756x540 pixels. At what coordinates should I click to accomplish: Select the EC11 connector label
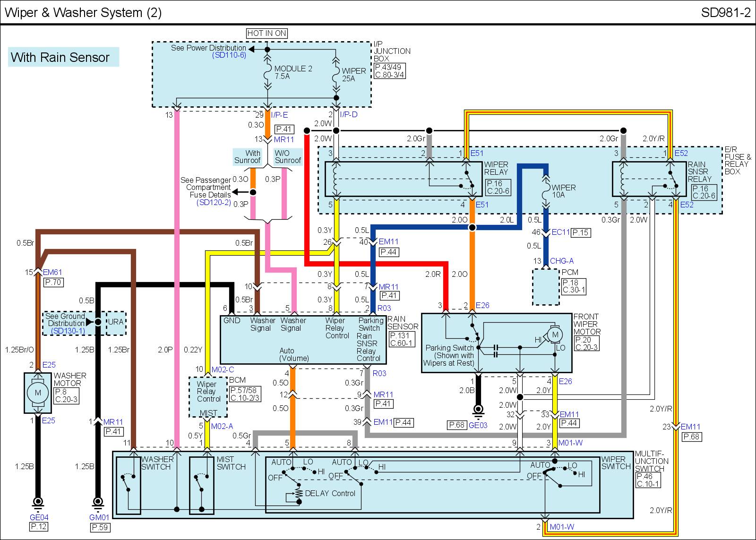pyautogui.click(x=560, y=232)
